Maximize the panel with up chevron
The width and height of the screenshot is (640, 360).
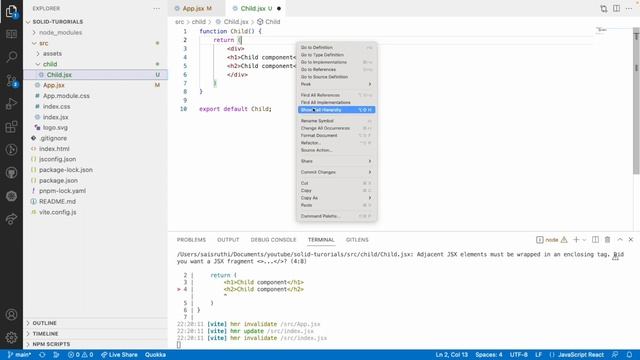[620, 240]
